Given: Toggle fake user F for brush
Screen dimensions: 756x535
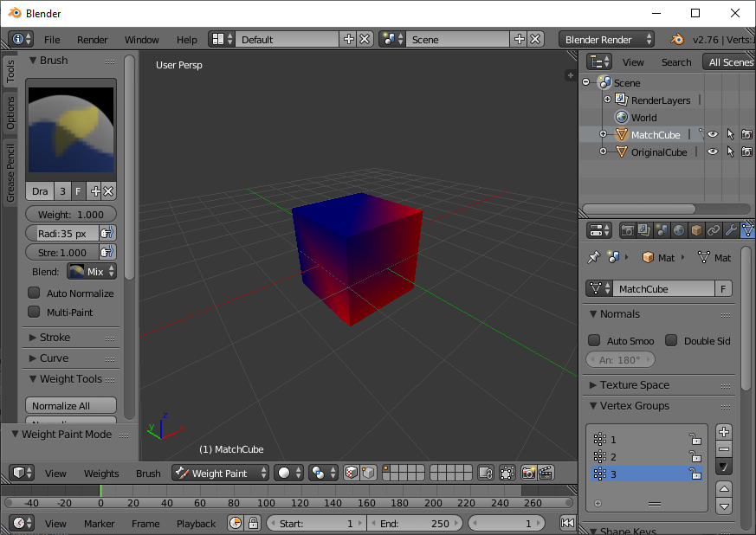Looking at the screenshot, I should coord(78,191).
